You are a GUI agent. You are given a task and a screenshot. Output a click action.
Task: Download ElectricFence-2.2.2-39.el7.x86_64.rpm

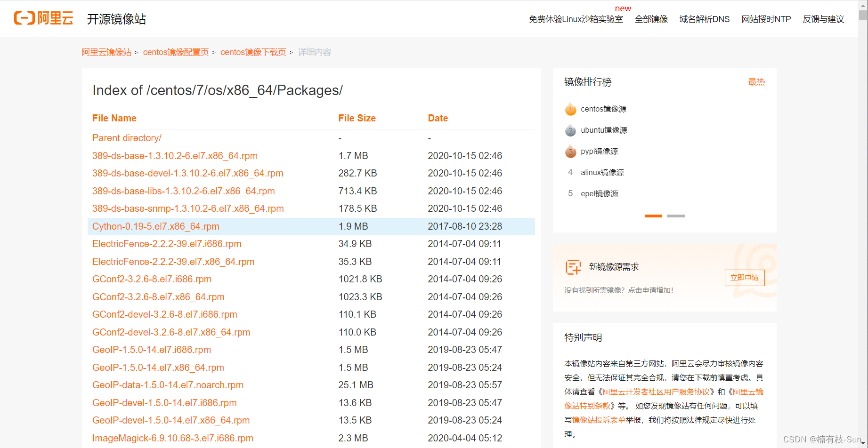point(173,262)
